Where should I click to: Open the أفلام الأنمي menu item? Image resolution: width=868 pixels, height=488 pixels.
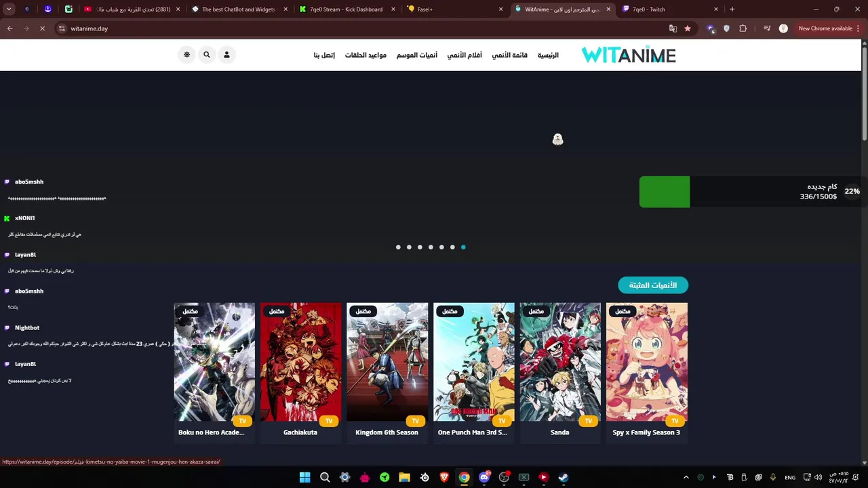(x=465, y=55)
